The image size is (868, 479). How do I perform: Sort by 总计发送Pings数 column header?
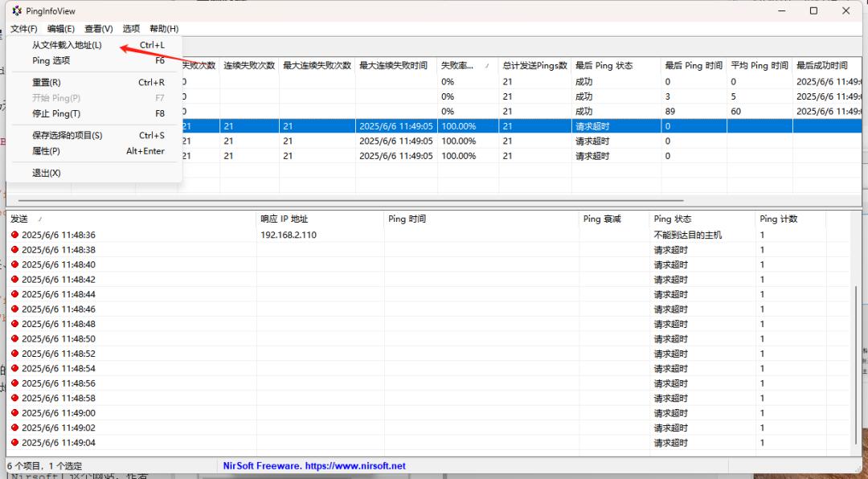534,65
